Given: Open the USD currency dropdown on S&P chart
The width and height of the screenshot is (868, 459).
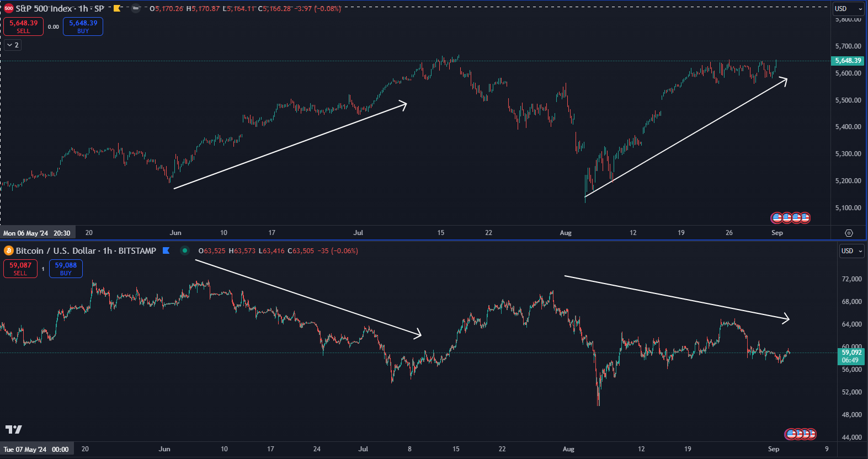Looking at the screenshot, I should pos(848,9).
